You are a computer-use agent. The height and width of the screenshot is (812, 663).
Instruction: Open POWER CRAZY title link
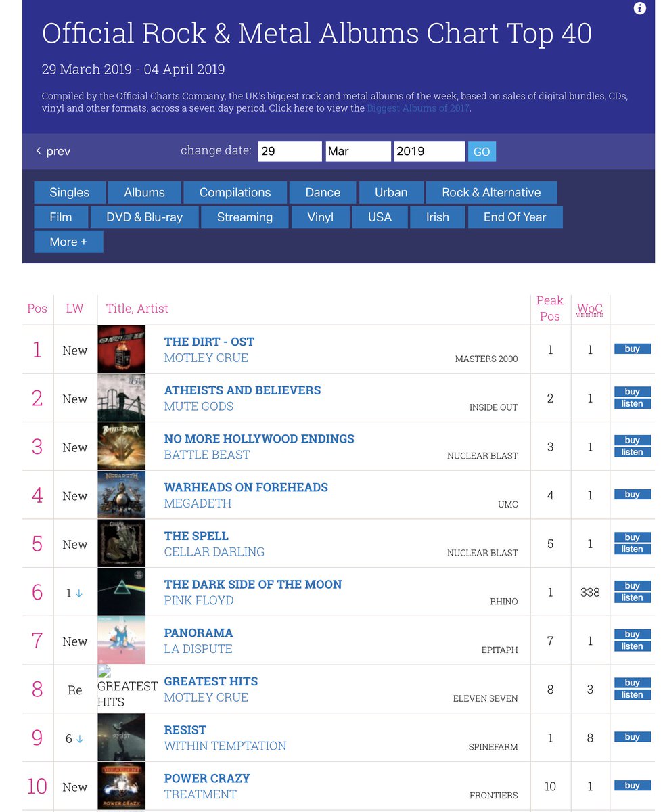207,779
